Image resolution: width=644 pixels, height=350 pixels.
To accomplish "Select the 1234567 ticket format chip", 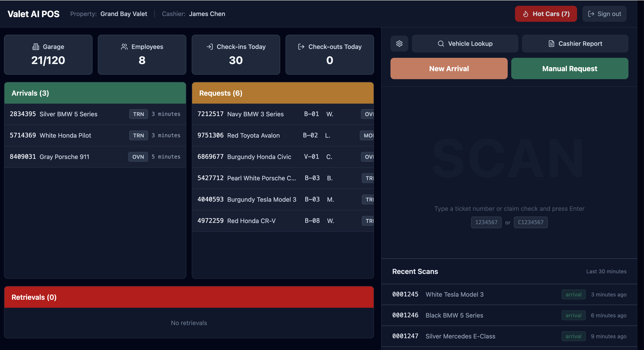I will point(486,222).
